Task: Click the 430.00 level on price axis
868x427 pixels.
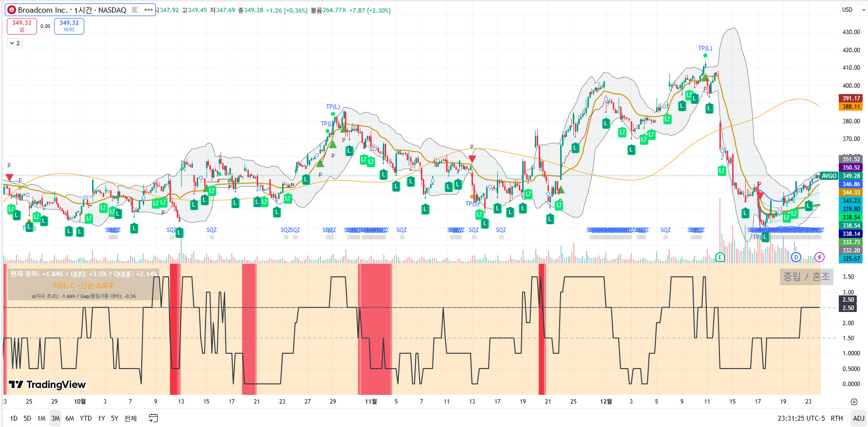Action: [851, 32]
